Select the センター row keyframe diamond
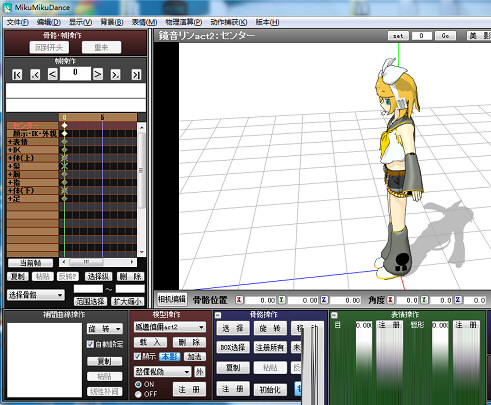 [64, 125]
